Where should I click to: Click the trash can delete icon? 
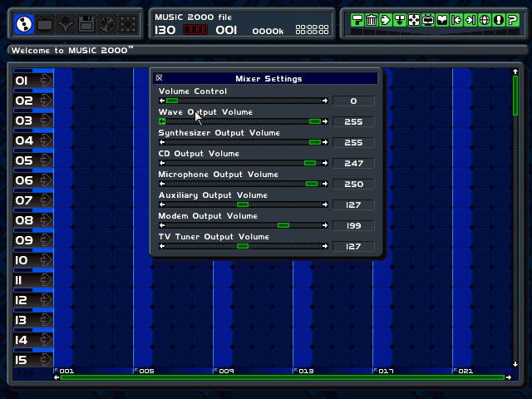[x=372, y=20]
